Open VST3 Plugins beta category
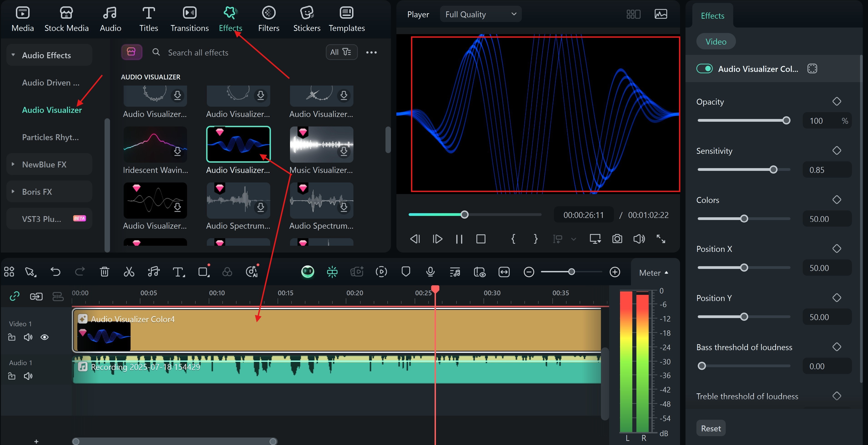 click(x=49, y=219)
